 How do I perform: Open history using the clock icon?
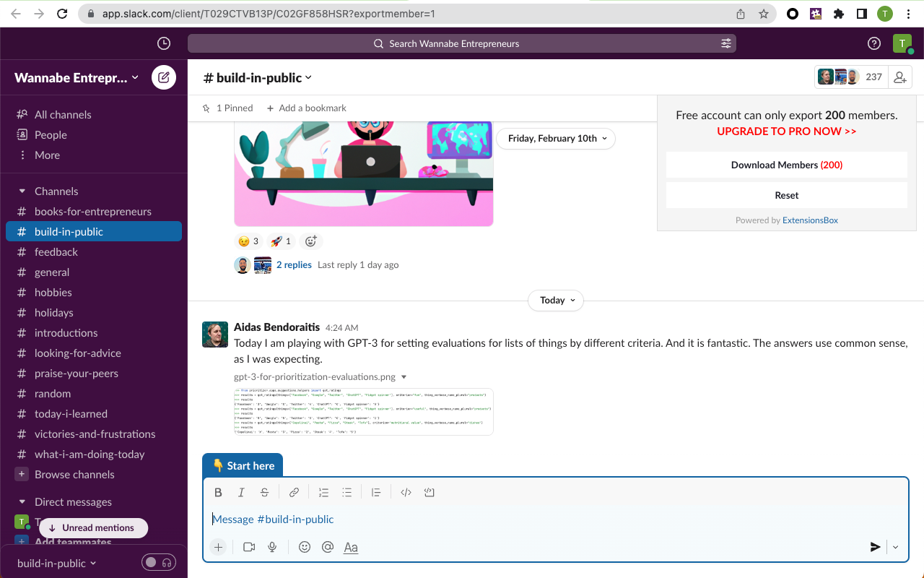point(163,43)
